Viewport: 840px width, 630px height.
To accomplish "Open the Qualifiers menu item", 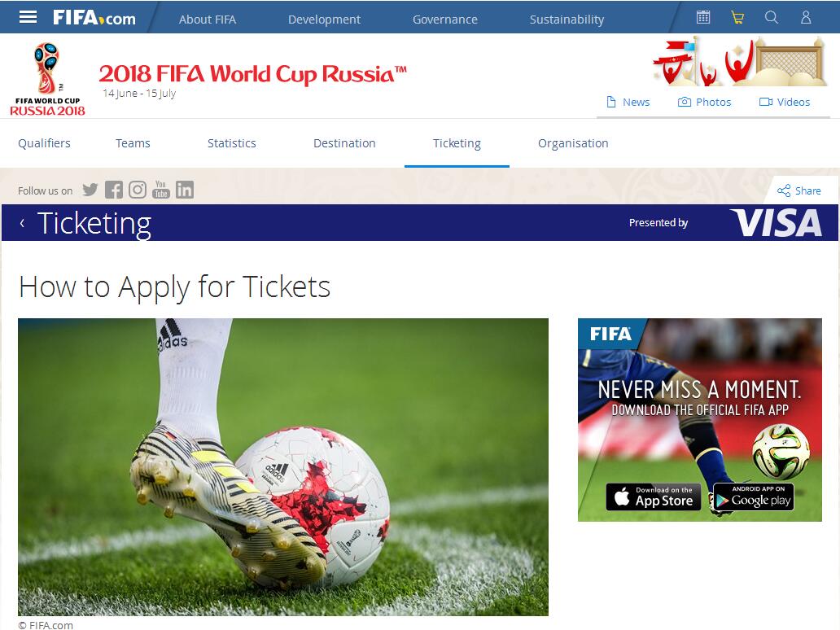I will 45,143.
